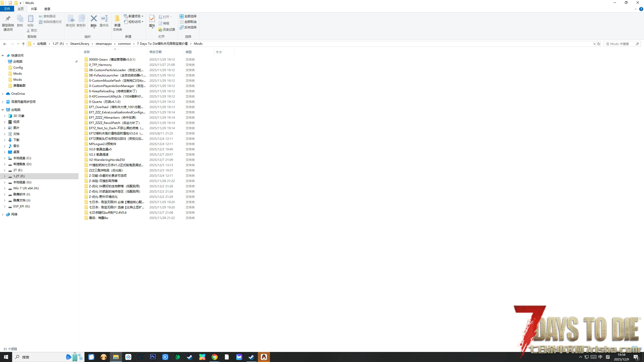Click the up-directory arrow icon
The width and height of the screenshot is (644, 362).
[x=23, y=44]
